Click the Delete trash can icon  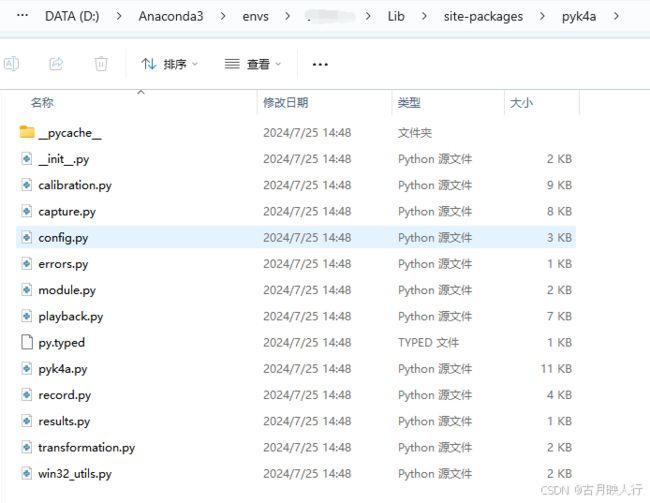pos(101,64)
